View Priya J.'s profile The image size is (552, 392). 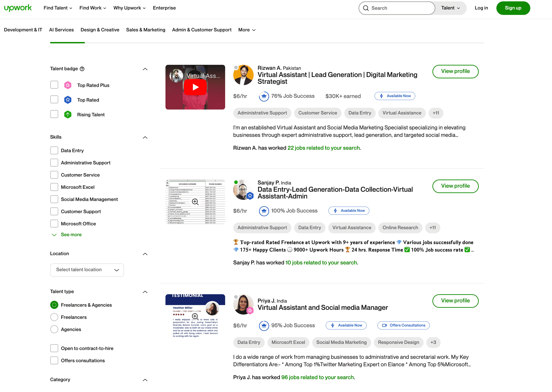click(455, 301)
